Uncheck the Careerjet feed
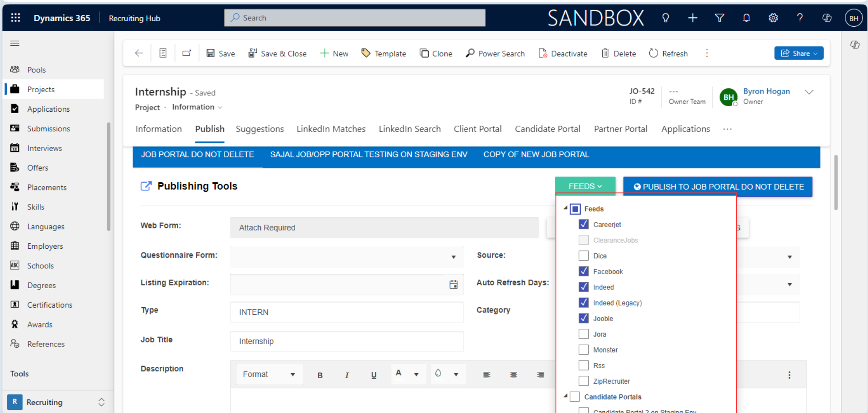868x413 pixels. click(x=584, y=224)
